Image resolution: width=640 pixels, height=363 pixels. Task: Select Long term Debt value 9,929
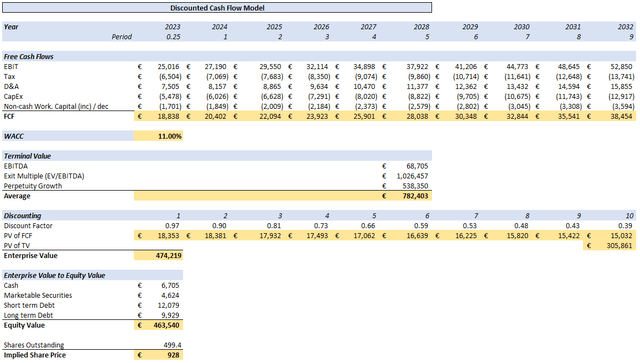click(x=170, y=315)
